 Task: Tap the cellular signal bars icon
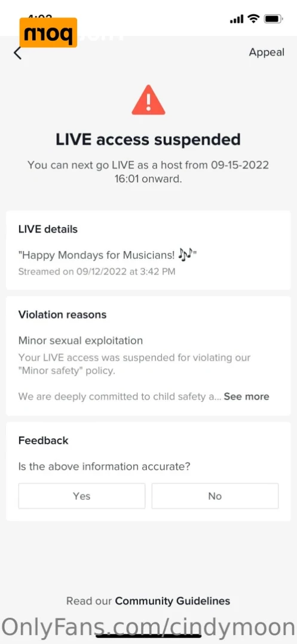click(237, 19)
